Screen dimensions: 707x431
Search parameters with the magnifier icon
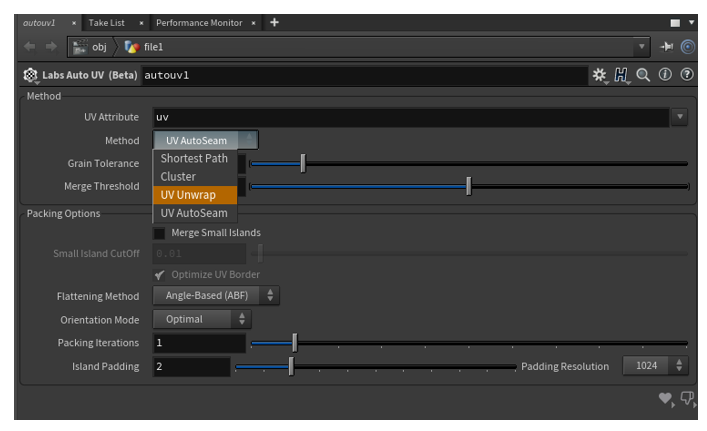click(x=643, y=75)
